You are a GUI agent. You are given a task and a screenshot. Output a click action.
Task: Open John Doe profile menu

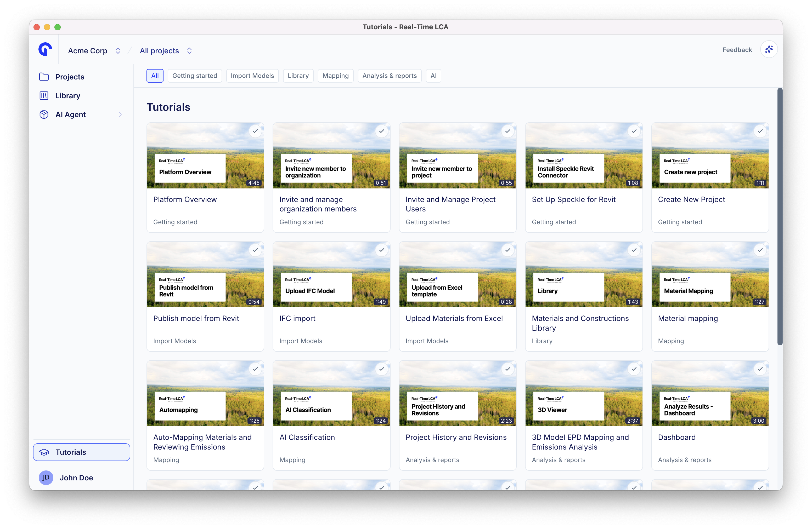pos(81,478)
